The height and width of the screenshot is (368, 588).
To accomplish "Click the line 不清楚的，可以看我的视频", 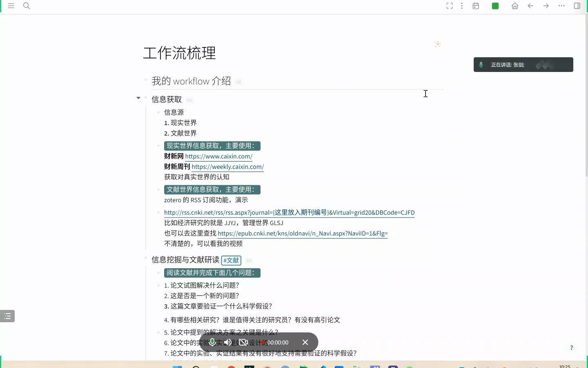I will tap(203, 244).
